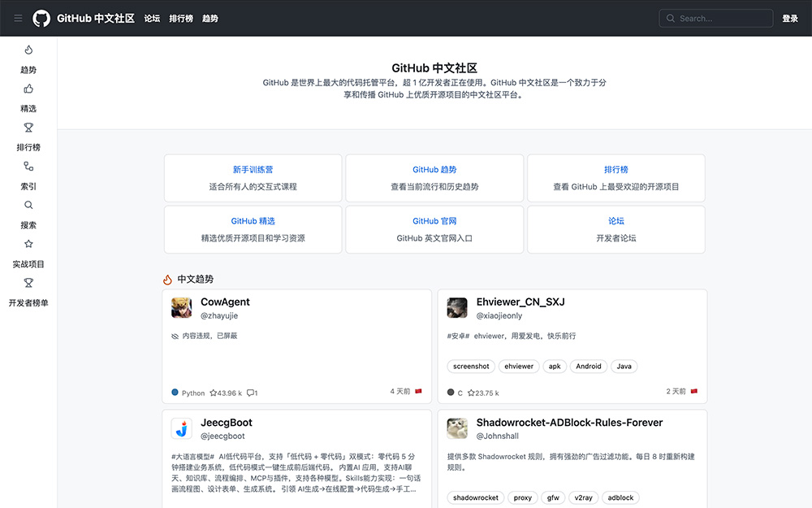
Task: Open the JeecgBoot repository title
Action: click(227, 423)
